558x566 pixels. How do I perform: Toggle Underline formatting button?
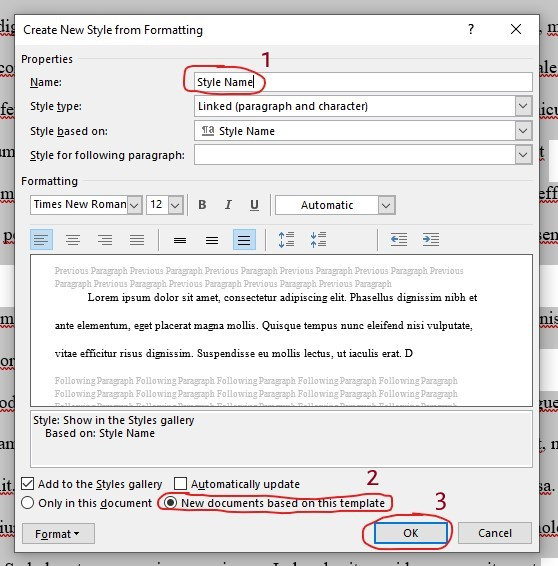coord(254,205)
